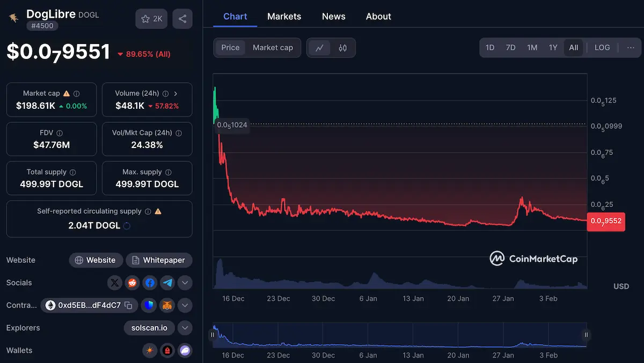This screenshot has height=363, width=644.
Task: Click the Volume (24h) info icon
Action: click(165, 93)
